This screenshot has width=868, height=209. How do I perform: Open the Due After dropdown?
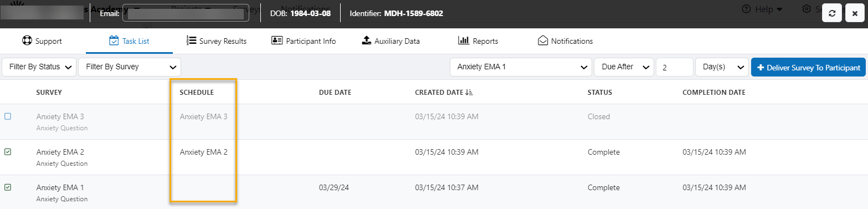pos(624,67)
